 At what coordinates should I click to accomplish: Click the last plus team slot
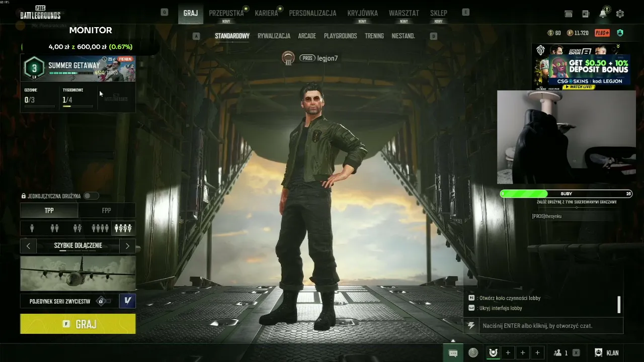point(537,352)
